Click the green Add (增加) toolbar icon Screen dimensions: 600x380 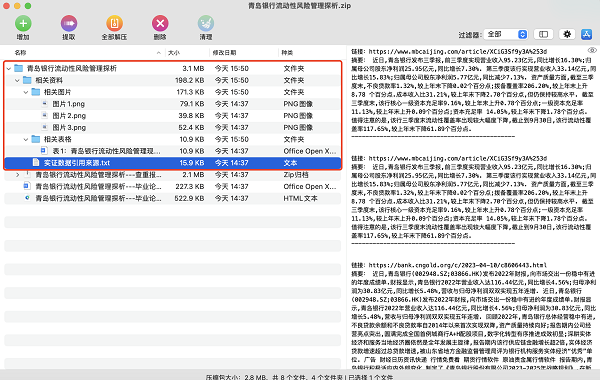coord(23,24)
